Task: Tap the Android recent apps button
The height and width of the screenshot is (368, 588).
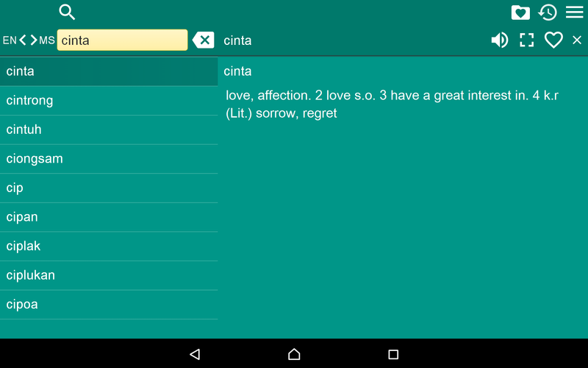Action: point(393,354)
